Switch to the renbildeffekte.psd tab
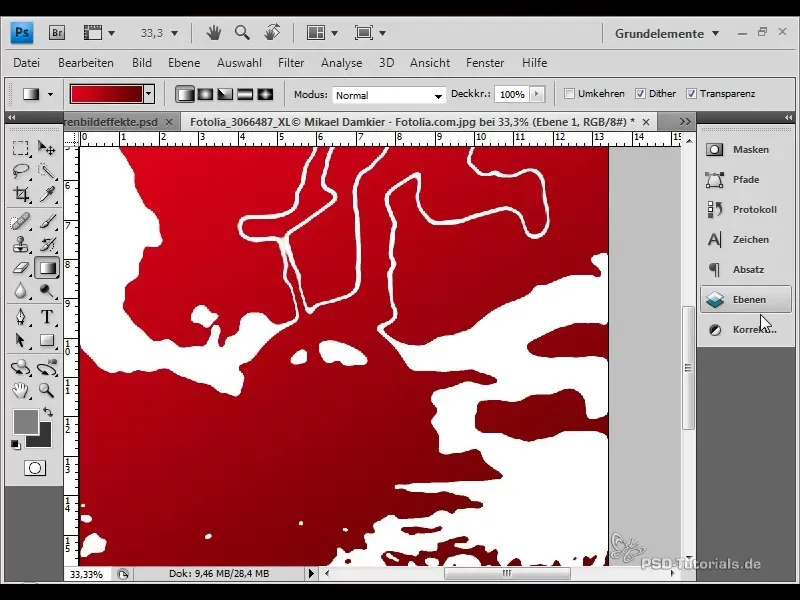Image resolution: width=800 pixels, height=600 pixels. pyautogui.click(x=111, y=122)
